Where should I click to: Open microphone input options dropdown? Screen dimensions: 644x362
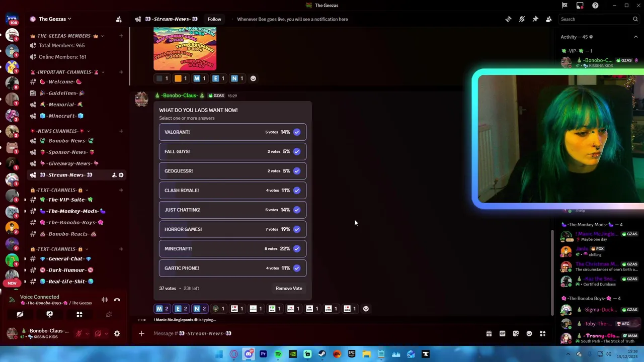click(x=87, y=334)
